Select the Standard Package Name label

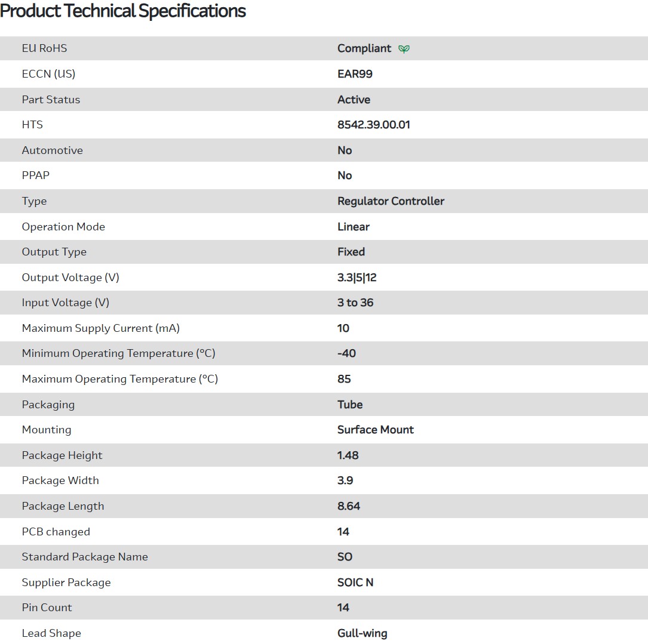coord(85,557)
